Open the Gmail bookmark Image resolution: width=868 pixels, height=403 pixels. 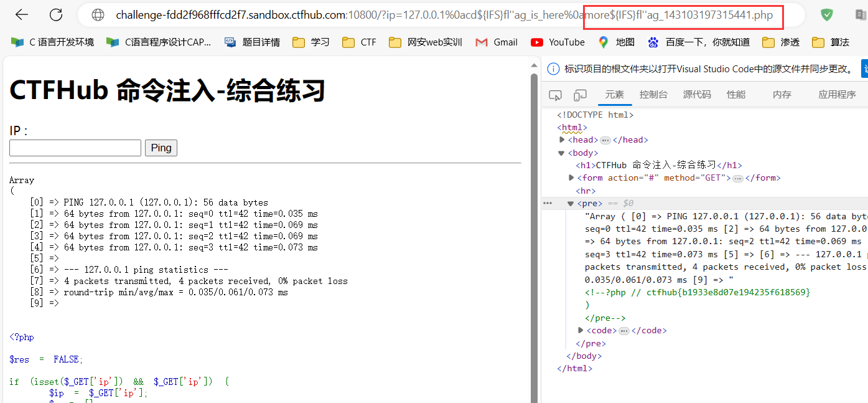click(x=497, y=42)
